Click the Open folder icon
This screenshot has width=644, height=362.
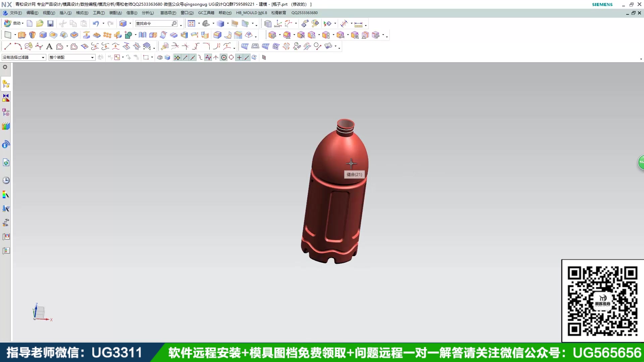pyautogui.click(x=40, y=23)
